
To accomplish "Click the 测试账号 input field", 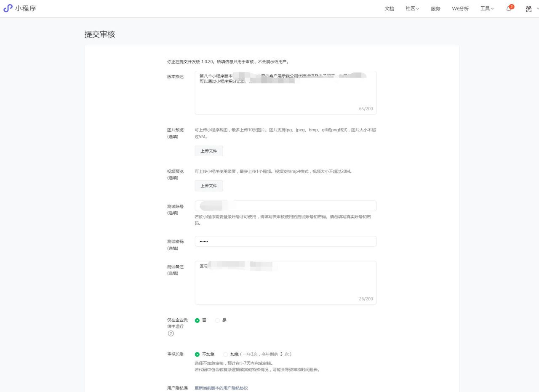I will (286, 205).
